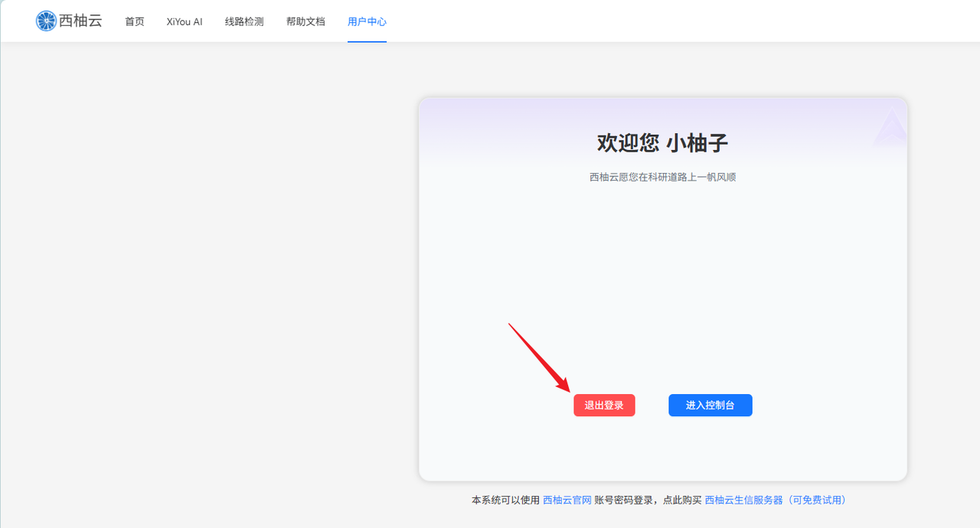980x528 pixels.
Task: Click the heading 欢迎您 小柚子
Action: point(662,142)
